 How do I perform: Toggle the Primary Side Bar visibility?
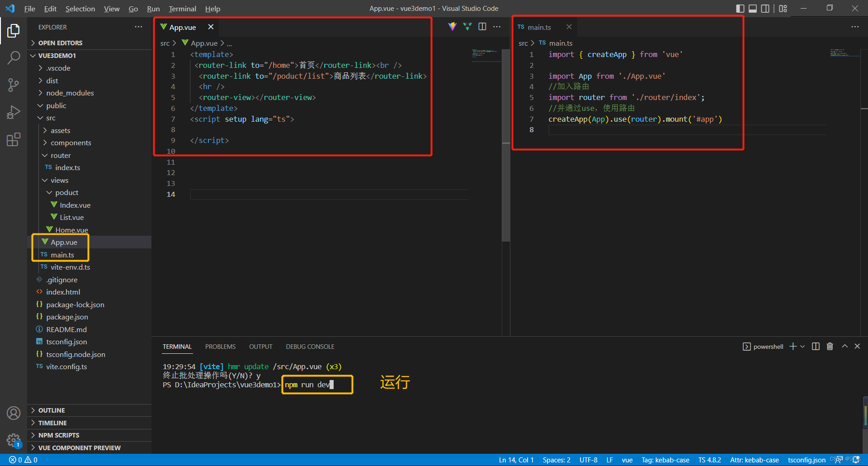(740, 8)
